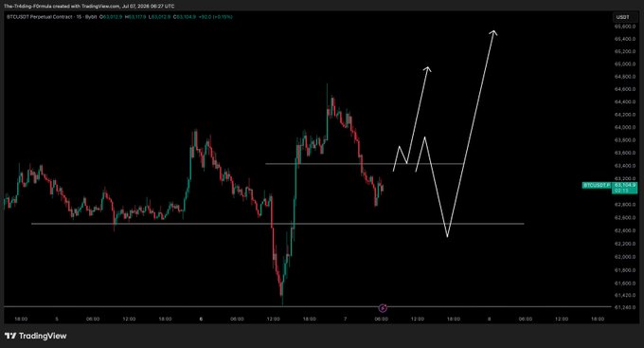Click the high value H63,117.9
This screenshot has width=644, height=348.
click(135, 17)
